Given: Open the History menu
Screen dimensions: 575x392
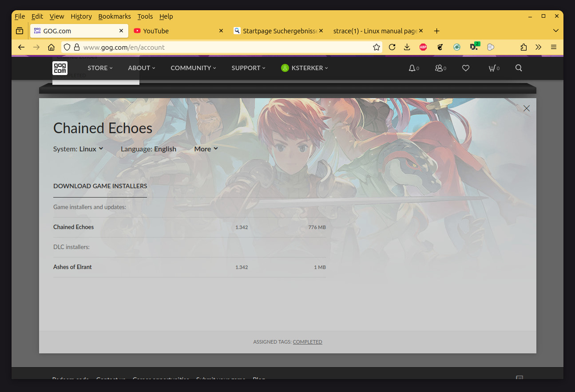Looking at the screenshot, I should click(x=81, y=16).
